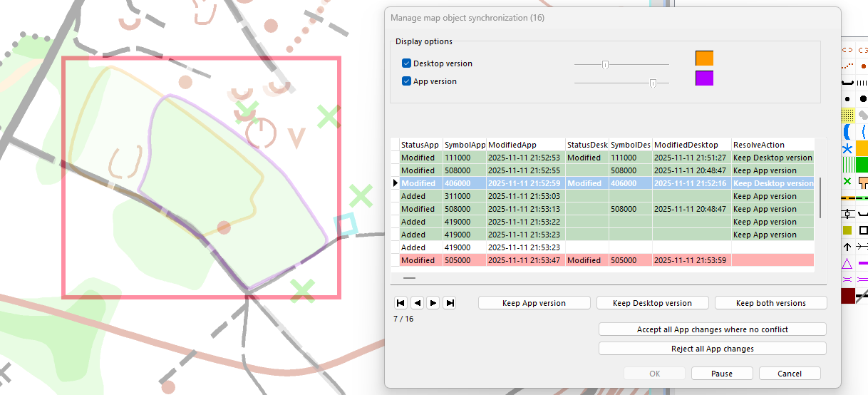Choose the black cliff bracket symbol

point(847,83)
